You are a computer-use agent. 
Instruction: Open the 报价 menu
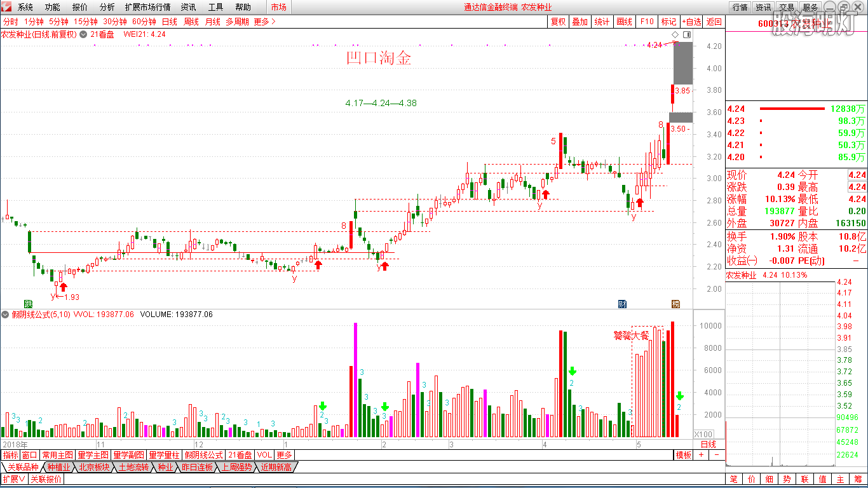[80, 7]
